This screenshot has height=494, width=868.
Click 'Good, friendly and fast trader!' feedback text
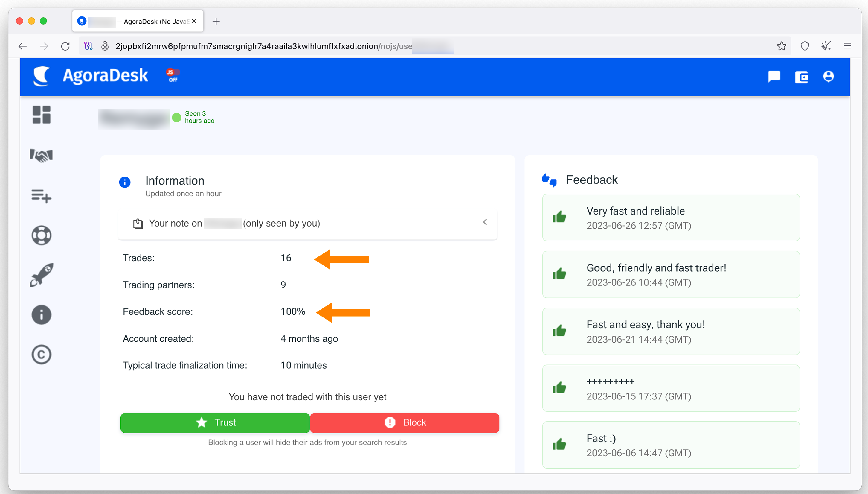657,268
